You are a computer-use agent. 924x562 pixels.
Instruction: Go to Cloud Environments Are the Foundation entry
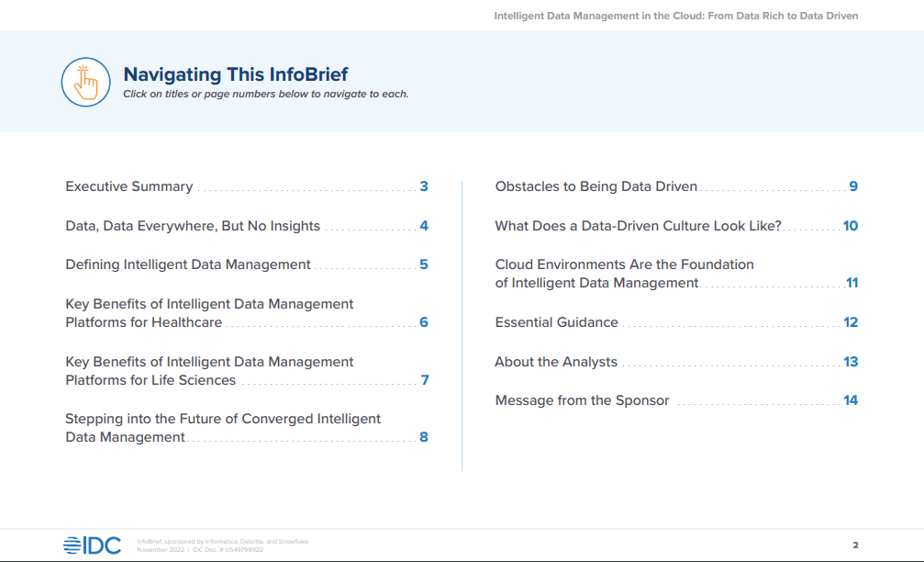tap(624, 264)
